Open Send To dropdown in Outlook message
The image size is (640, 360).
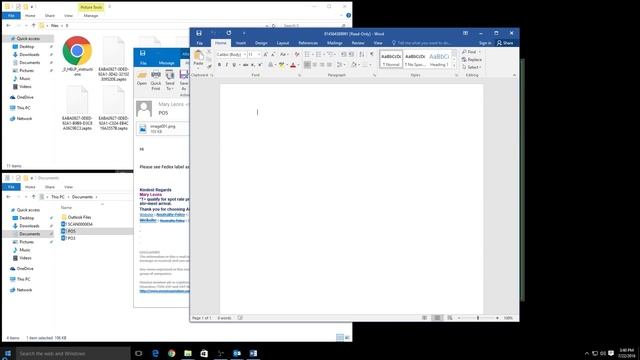click(170, 80)
